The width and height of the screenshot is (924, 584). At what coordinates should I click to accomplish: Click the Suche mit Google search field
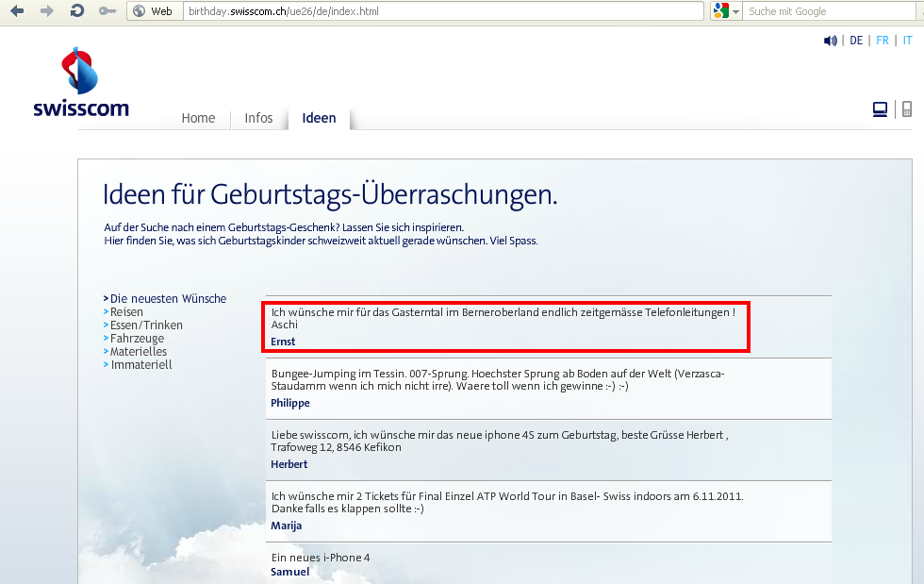pyautogui.click(x=831, y=11)
